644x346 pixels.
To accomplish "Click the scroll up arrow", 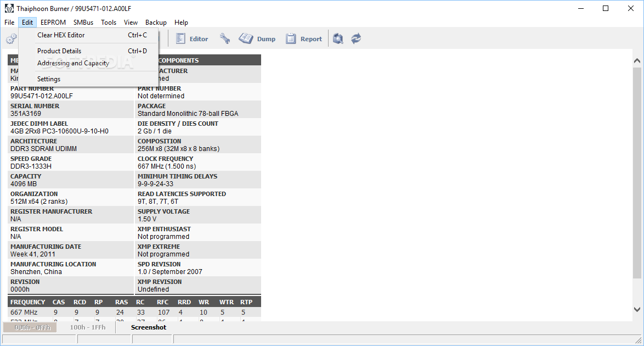I will click(637, 60).
